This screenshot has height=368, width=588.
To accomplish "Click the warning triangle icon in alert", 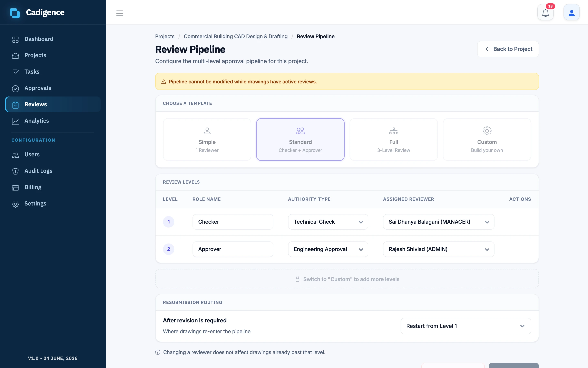I will 164,82.
